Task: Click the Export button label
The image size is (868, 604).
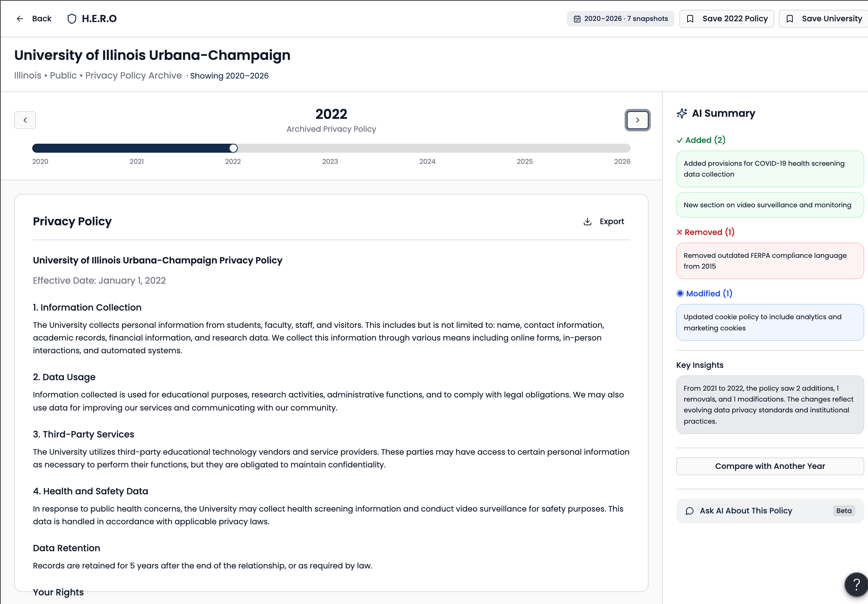Action: (612, 221)
